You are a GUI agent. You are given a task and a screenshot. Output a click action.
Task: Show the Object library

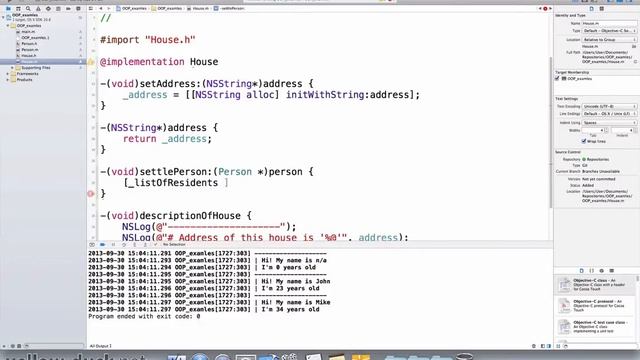tap(602, 271)
